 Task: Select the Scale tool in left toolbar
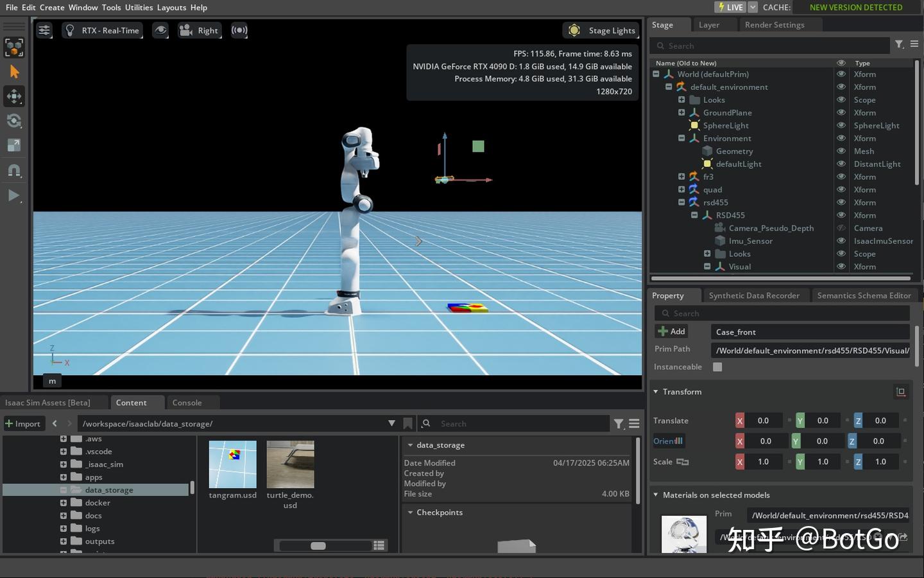(14, 145)
